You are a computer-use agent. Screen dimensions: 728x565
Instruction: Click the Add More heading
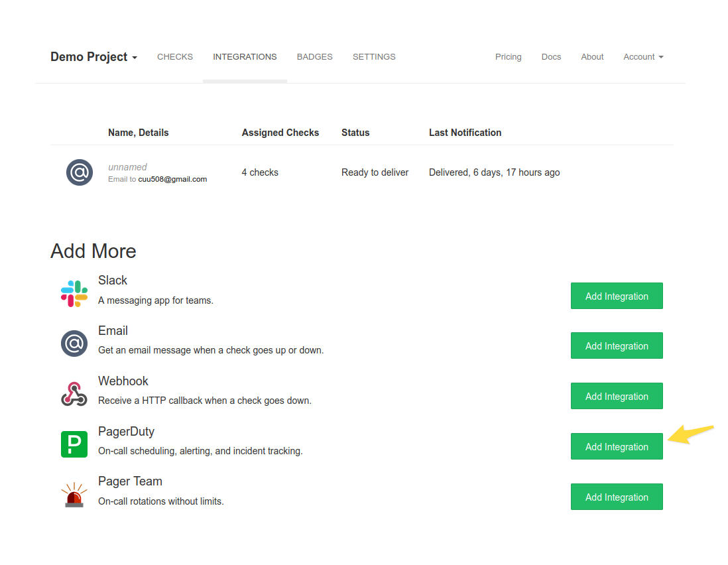click(x=93, y=251)
